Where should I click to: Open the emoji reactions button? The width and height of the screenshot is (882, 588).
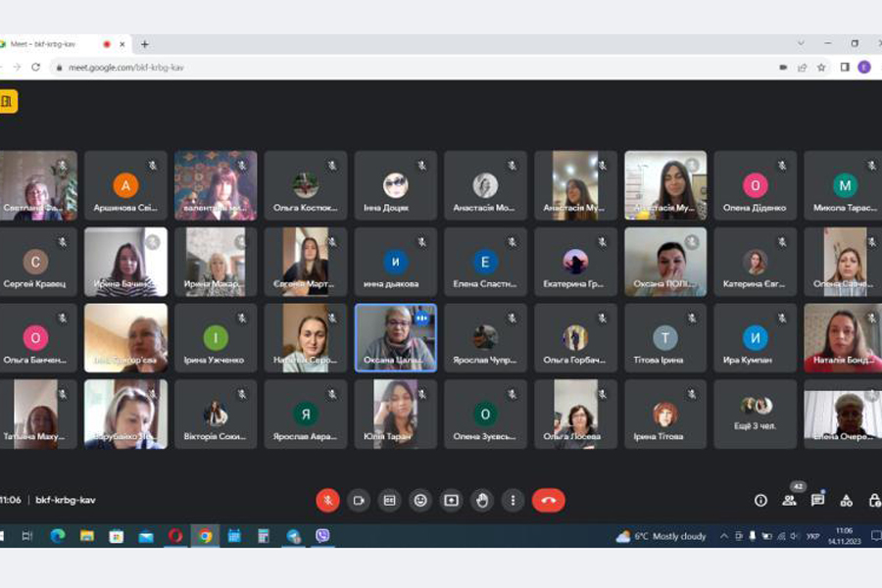420,500
